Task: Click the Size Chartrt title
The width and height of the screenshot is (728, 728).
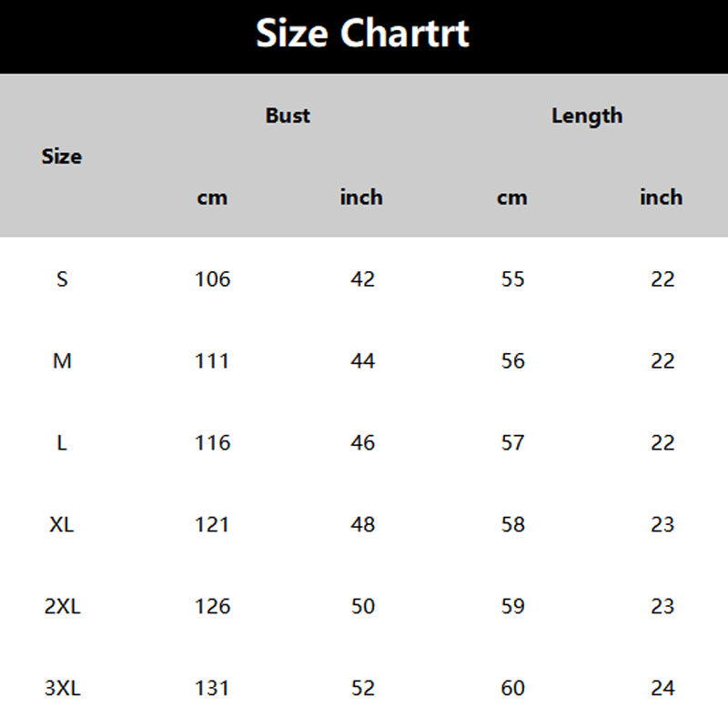Action: click(362, 34)
